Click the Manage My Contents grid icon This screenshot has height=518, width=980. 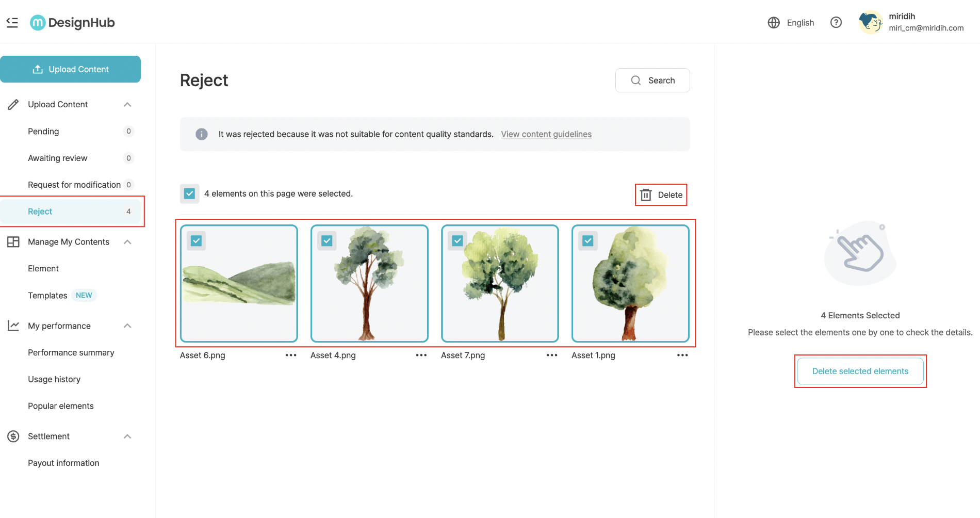pos(13,241)
